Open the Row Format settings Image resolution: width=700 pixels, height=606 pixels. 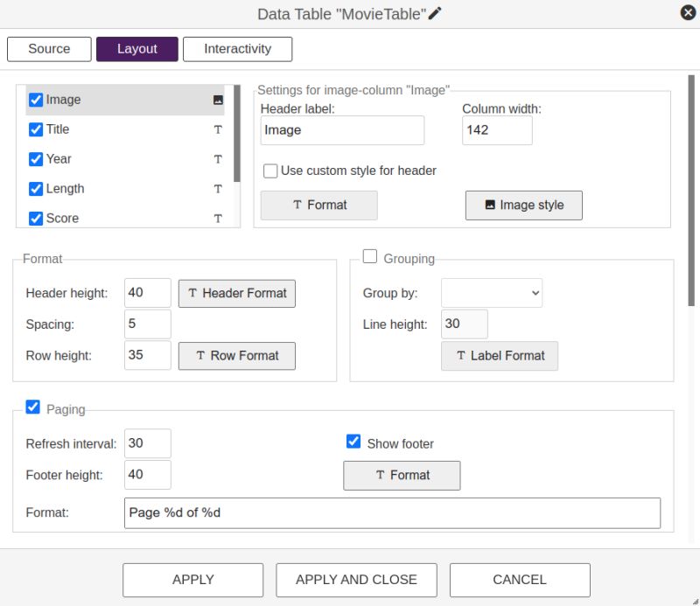point(236,356)
